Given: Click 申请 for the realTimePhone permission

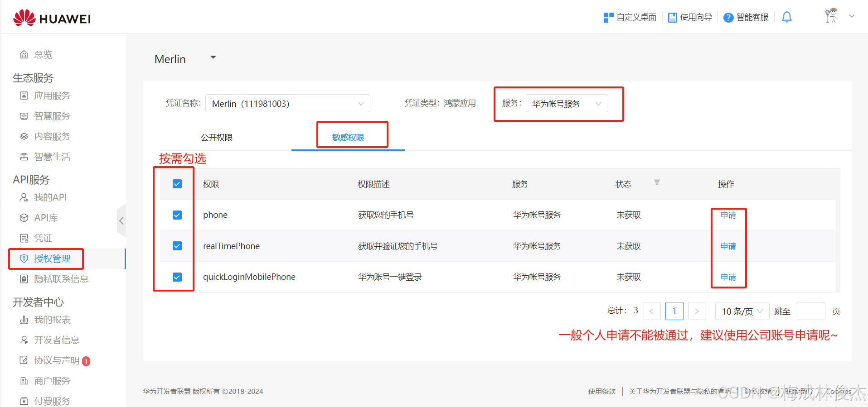Looking at the screenshot, I should click(728, 246).
